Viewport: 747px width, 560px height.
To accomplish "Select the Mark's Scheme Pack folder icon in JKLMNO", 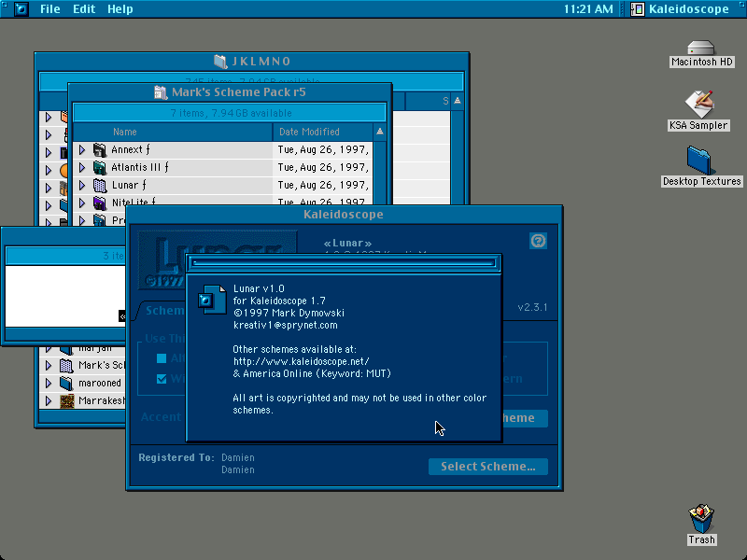I will click(66, 366).
